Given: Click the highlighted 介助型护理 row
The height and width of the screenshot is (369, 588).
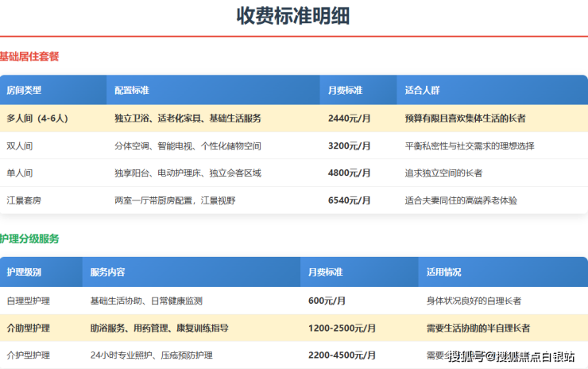Looking at the screenshot, I should pos(29,328).
